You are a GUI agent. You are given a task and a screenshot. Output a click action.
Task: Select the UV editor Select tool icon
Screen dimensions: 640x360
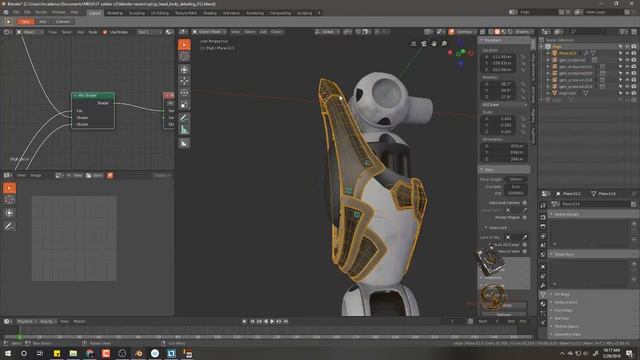pos(9,188)
